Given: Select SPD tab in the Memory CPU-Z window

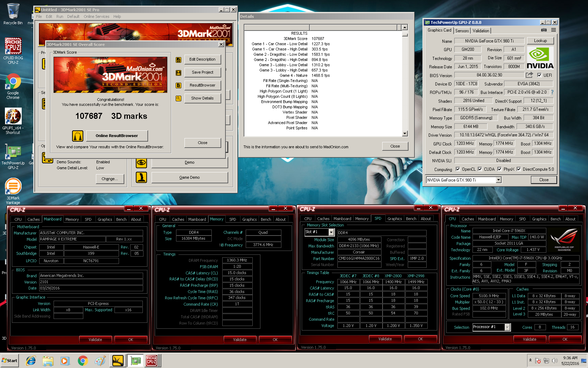Looking at the screenshot, I should pyautogui.click(x=233, y=219).
